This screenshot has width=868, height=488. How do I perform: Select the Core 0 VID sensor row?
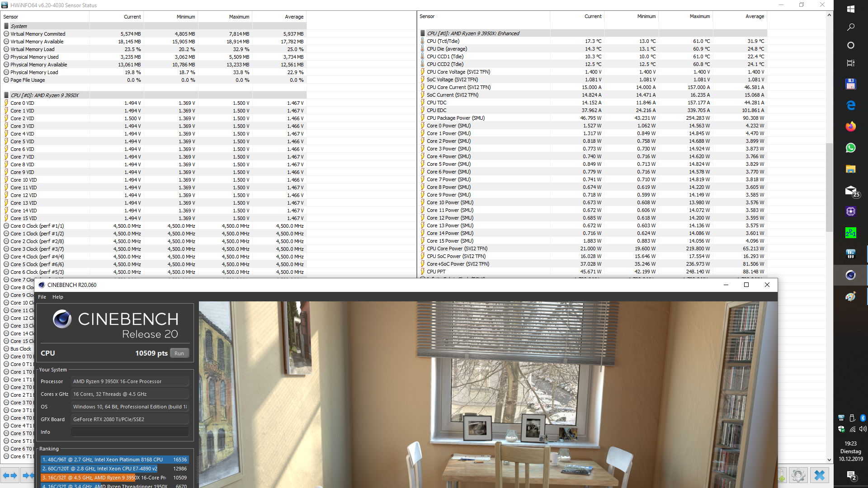[x=23, y=103]
